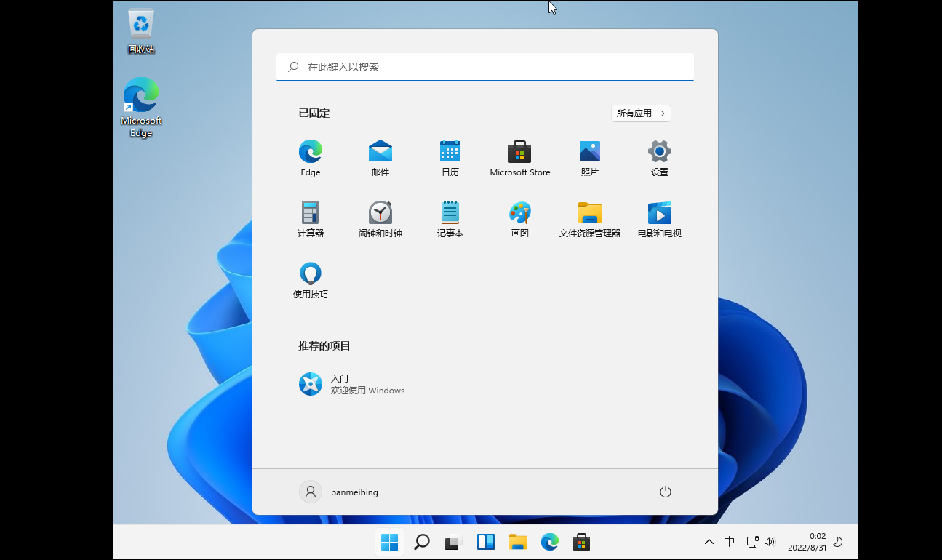Launch the 计算器 calculator
This screenshot has width=942, height=560.
click(x=311, y=220)
